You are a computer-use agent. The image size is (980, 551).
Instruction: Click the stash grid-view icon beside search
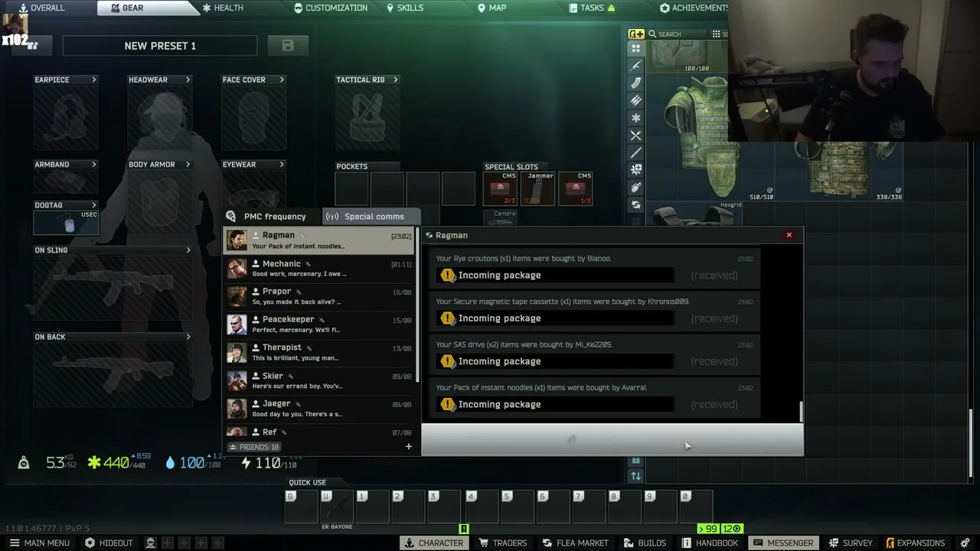coord(716,34)
